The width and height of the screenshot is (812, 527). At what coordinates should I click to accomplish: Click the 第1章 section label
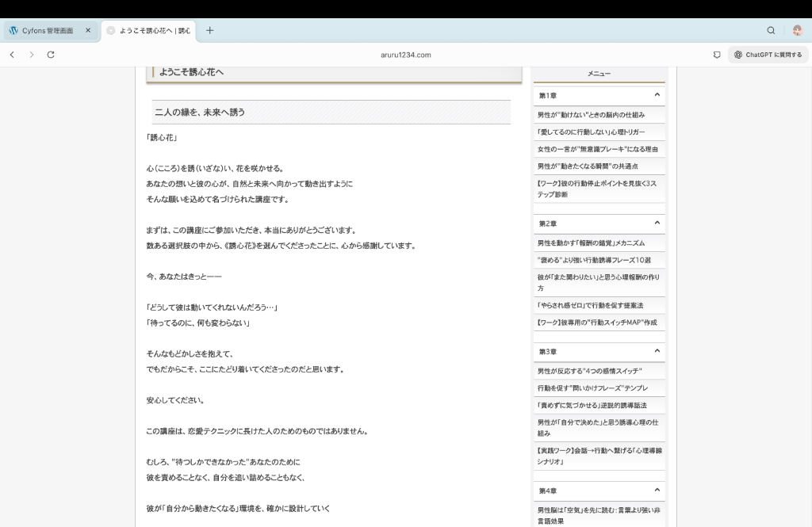point(547,96)
